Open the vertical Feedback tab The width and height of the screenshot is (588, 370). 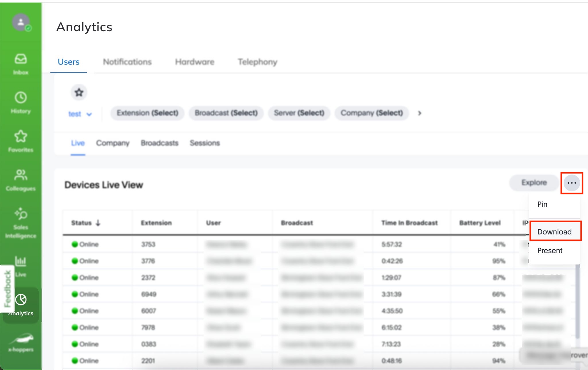tap(7, 288)
